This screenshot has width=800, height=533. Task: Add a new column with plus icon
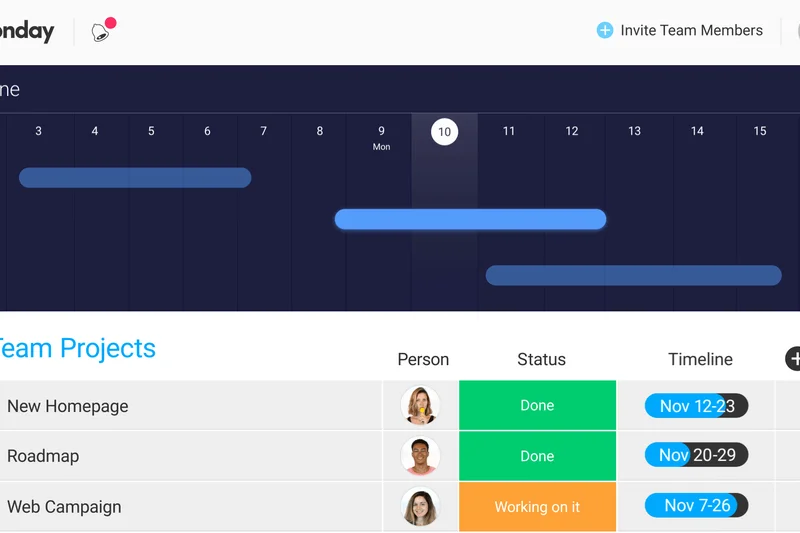coord(794,359)
